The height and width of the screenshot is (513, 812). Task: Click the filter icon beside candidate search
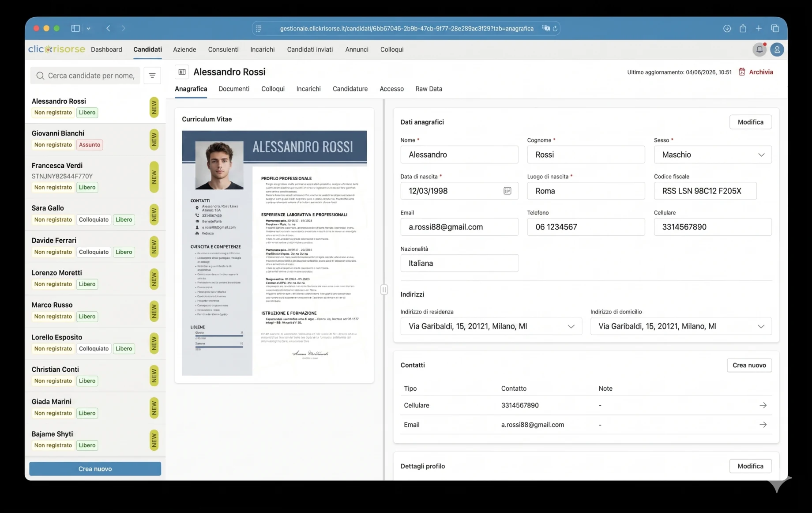tap(152, 75)
